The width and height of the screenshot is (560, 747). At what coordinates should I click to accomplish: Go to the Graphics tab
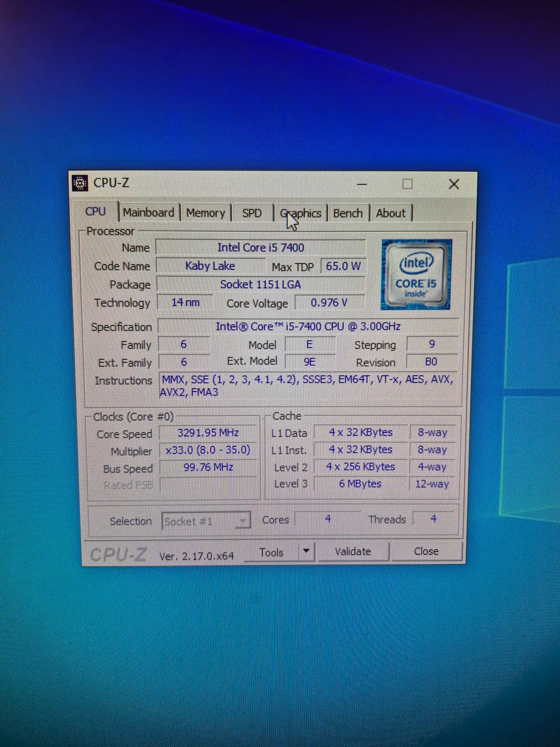click(301, 213)
